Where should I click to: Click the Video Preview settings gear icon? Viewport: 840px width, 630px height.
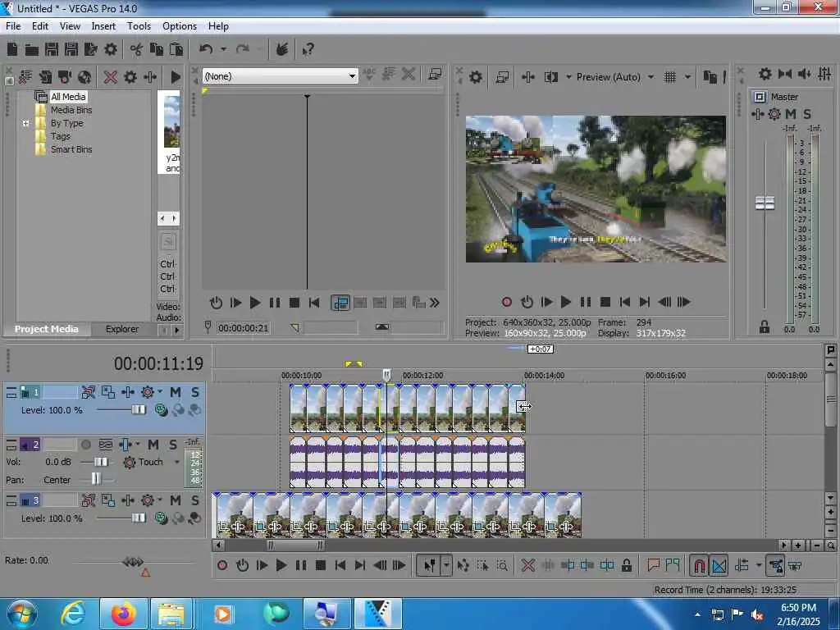(476, 77)
